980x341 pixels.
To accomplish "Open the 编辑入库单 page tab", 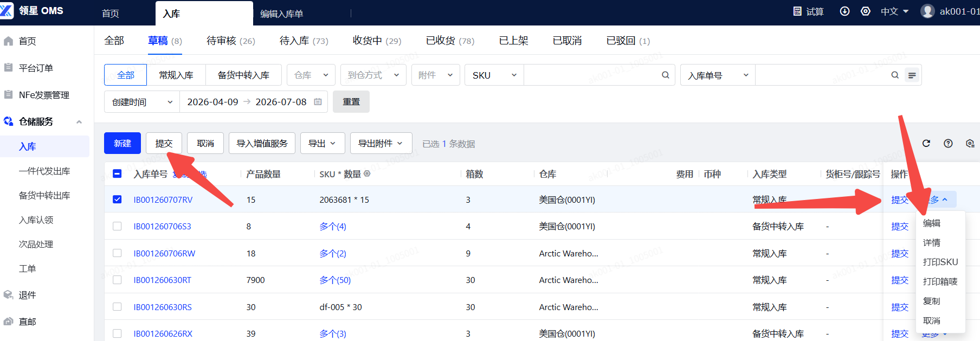I will [282, 14].
